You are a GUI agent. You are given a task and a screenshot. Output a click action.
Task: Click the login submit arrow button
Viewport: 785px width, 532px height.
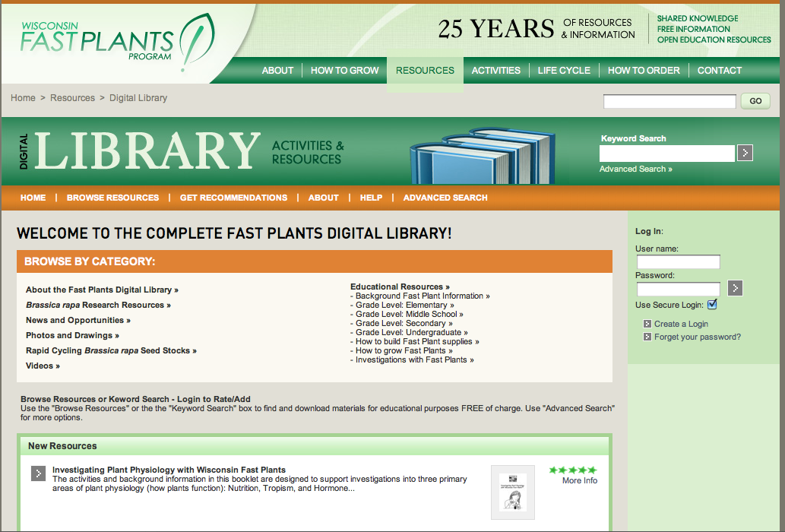(735, 288)
